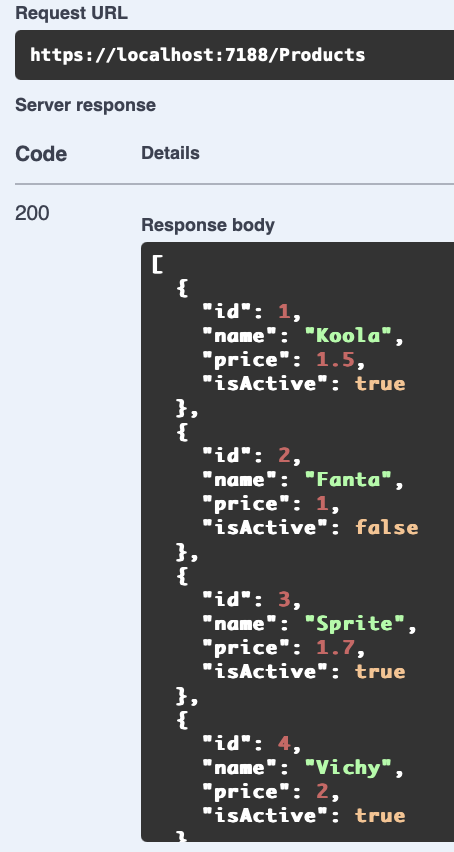Click the price value 2 for Vichy

[323, 791]
